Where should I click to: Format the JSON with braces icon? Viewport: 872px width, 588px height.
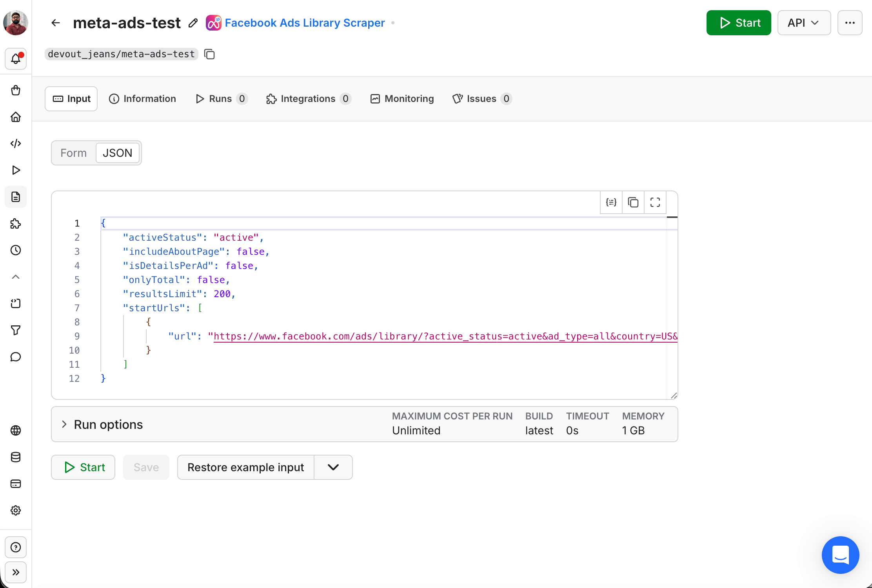click(x=611, y=202)
